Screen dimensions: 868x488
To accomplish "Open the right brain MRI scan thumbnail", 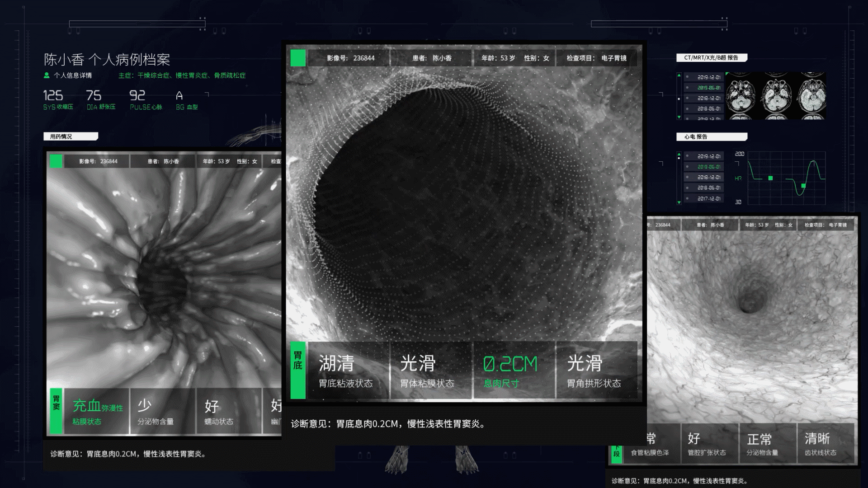I will point(811,96).
